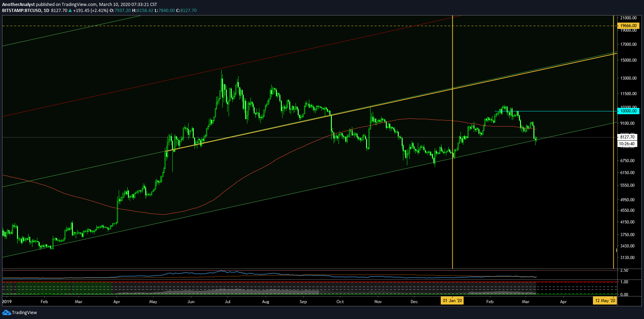Click the 13000.00 price axis label

(x=628, y=78)
